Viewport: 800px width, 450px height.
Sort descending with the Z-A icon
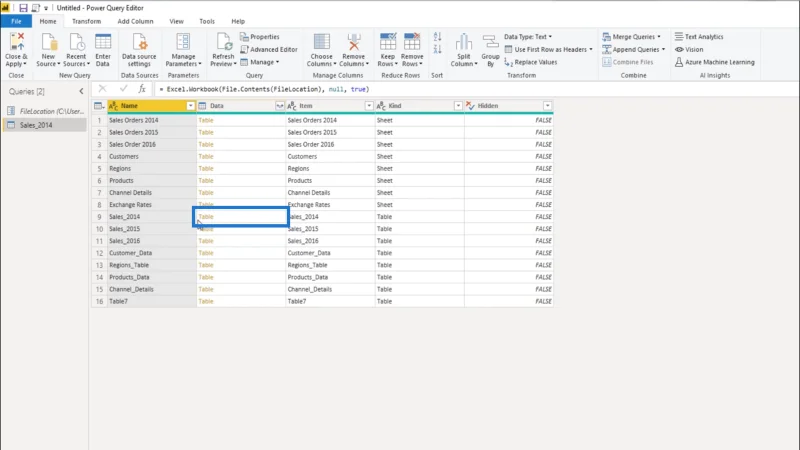[x=437, y=49]
